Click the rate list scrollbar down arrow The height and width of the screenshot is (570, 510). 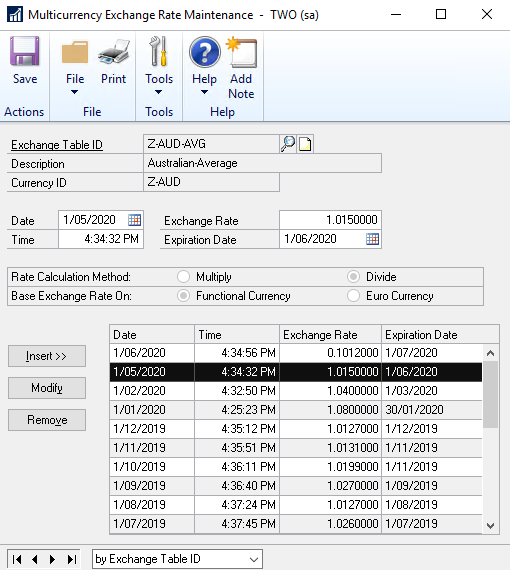point(490,526)
